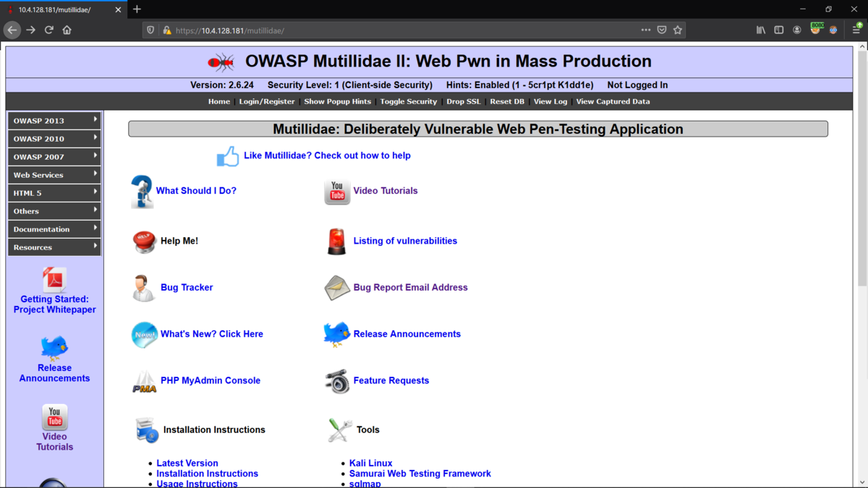
Task: Click Toggle Security menu item
Action: tap(409, 102)
